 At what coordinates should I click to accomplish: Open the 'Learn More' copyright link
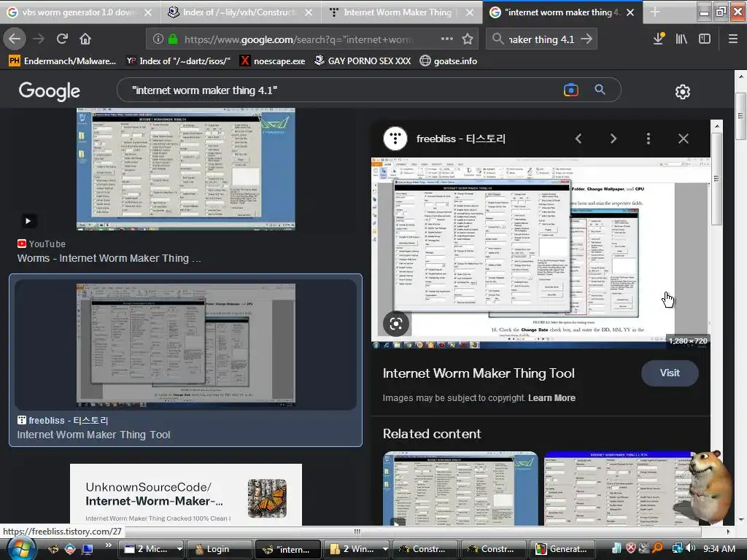pos(551,397)
